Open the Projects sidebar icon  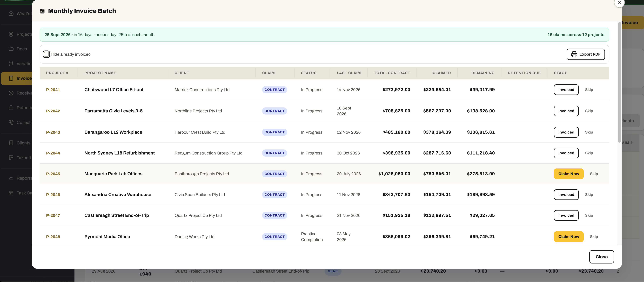tap(11, 34)
